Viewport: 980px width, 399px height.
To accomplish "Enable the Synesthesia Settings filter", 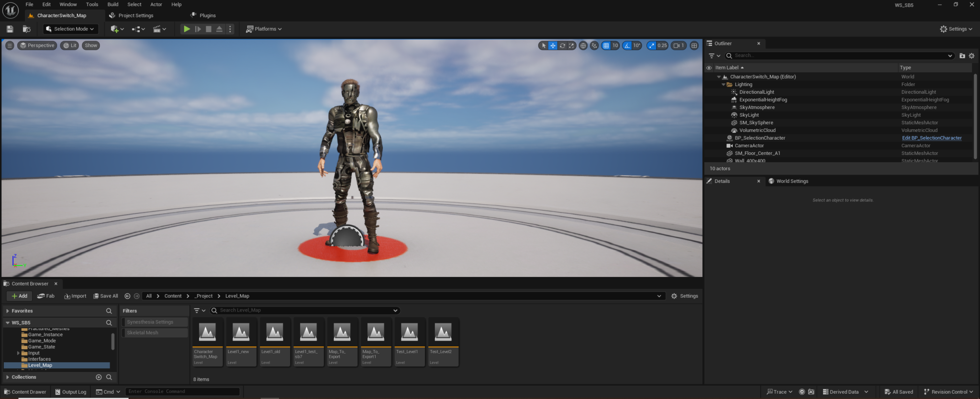I will click(x=155, y=322).
